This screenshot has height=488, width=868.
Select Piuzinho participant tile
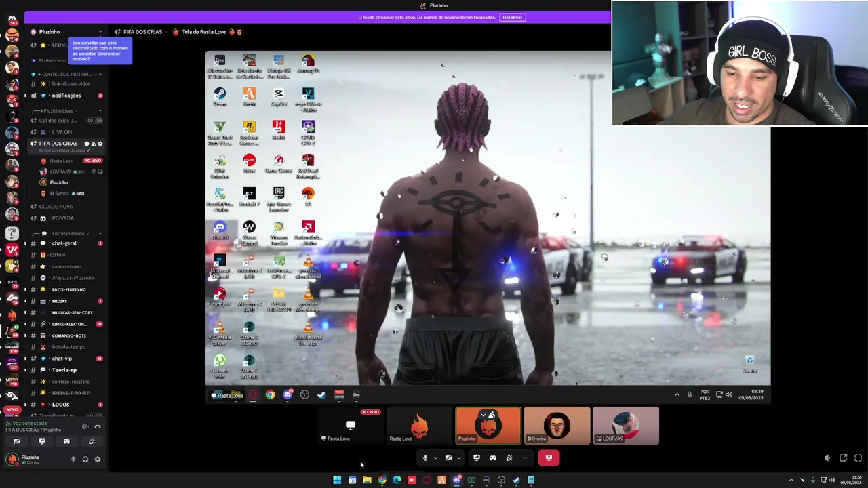point(488,426)
